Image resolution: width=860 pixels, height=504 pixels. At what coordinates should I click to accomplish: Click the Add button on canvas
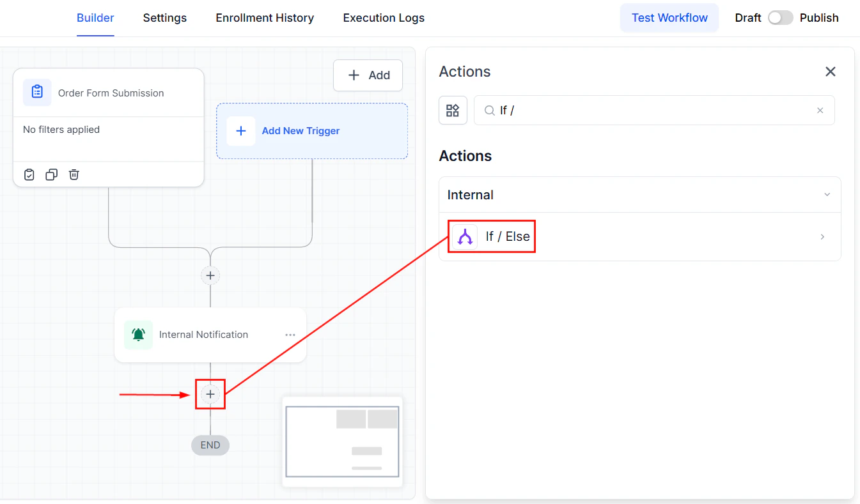tap(368, 75)
